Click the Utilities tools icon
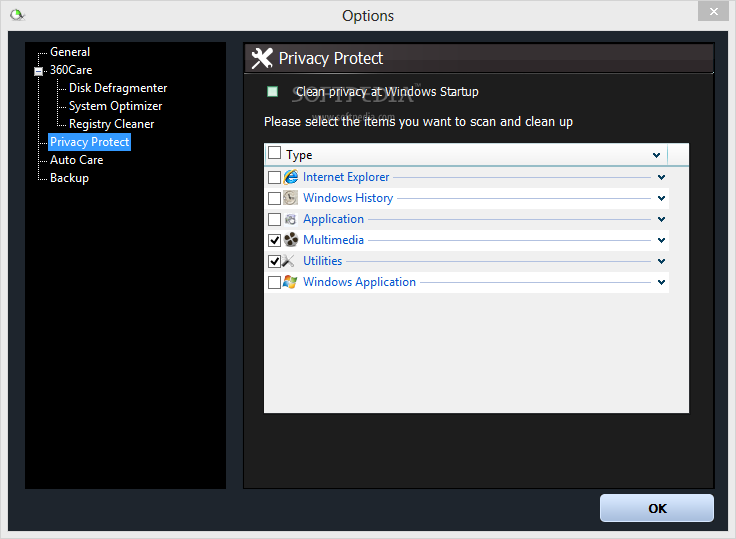The width and height of the screenshot is (736, 539). [288, 261]
